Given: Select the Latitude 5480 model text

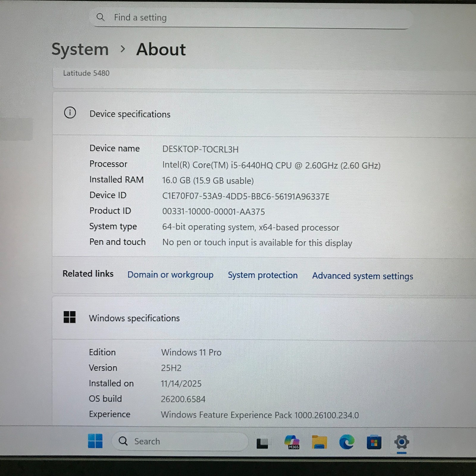Looking at the screenshot, I should pyautogui.click(x=86, y=73).
